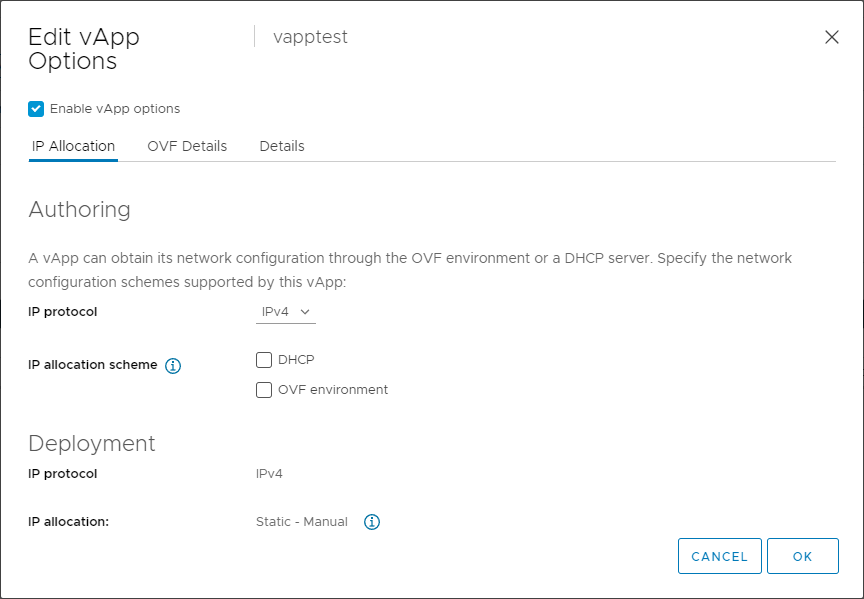Tick the OVF environment checkbox

[x=264, y=390]
